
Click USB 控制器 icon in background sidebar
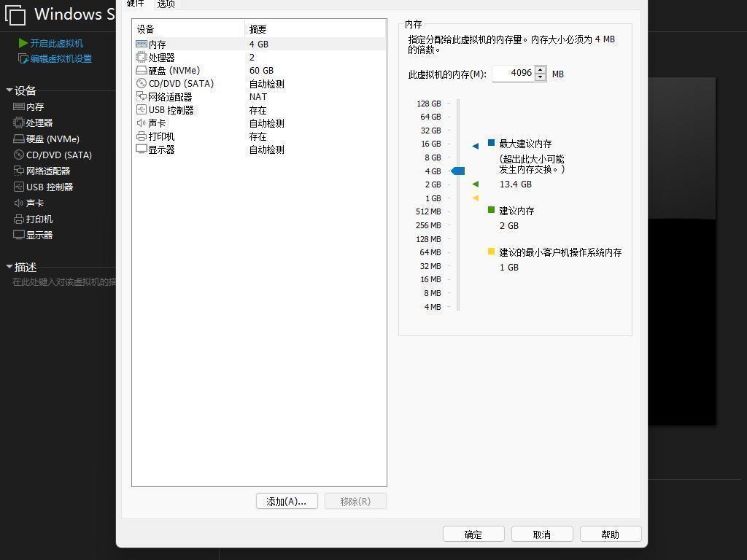point(18,187)
